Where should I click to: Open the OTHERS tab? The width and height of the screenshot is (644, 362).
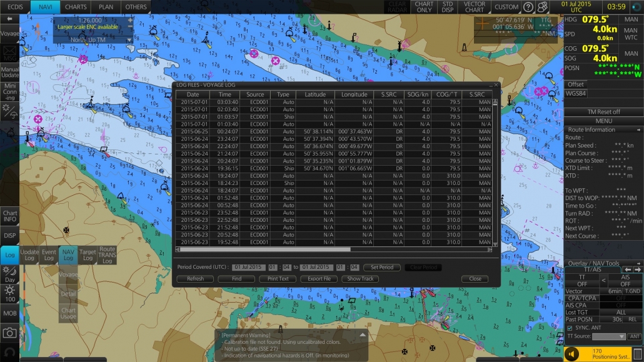tap(136, 7)
